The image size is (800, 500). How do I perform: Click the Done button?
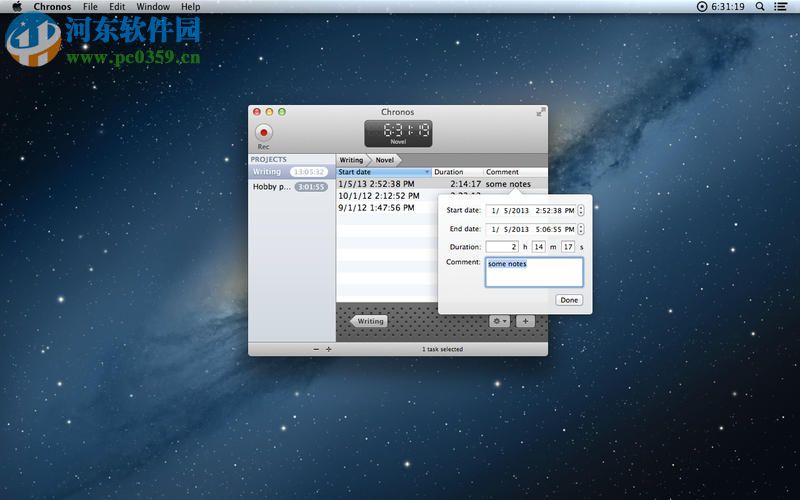coord(569,300)
